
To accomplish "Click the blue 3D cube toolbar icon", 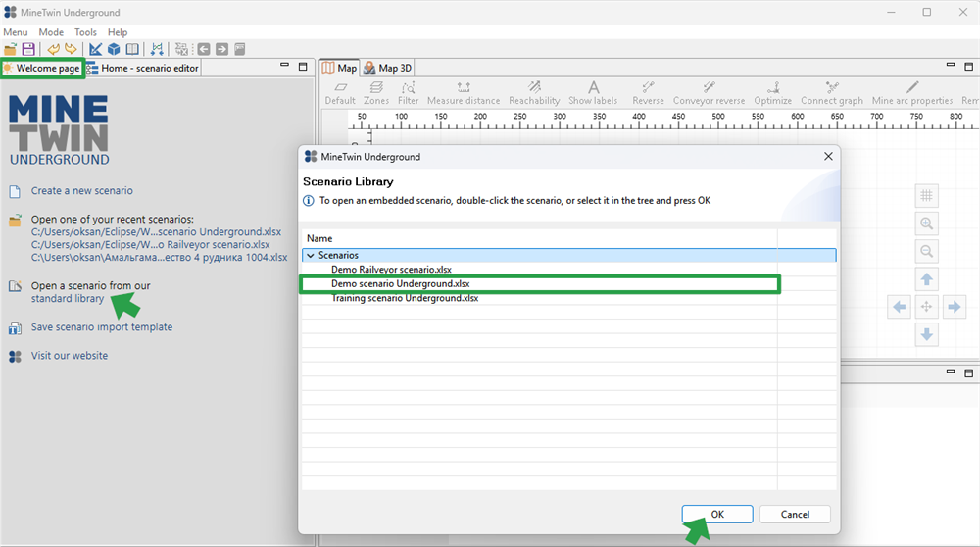I will (114, 49).
